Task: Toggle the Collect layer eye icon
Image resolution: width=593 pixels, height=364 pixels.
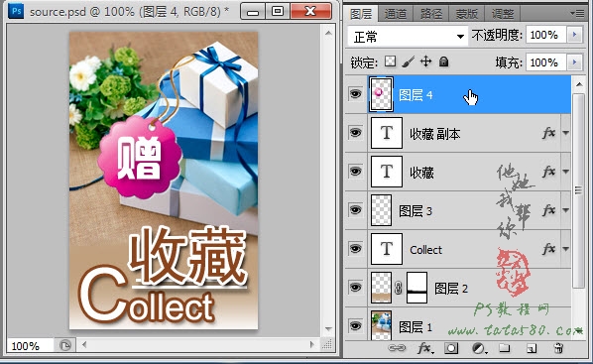Action: coord(355,249)
